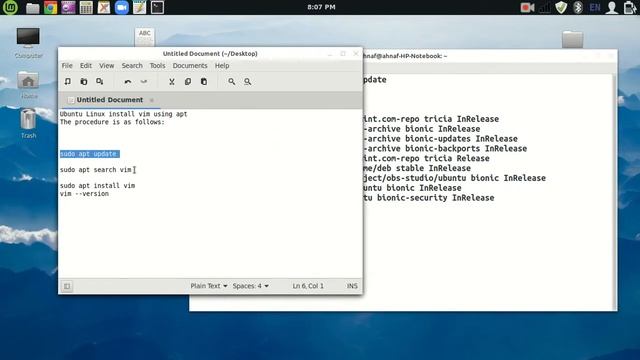Click 'bionic-backports InRelease' line in terminal
Viewport: 640px width, 360px height.
(x=445, y=149)
